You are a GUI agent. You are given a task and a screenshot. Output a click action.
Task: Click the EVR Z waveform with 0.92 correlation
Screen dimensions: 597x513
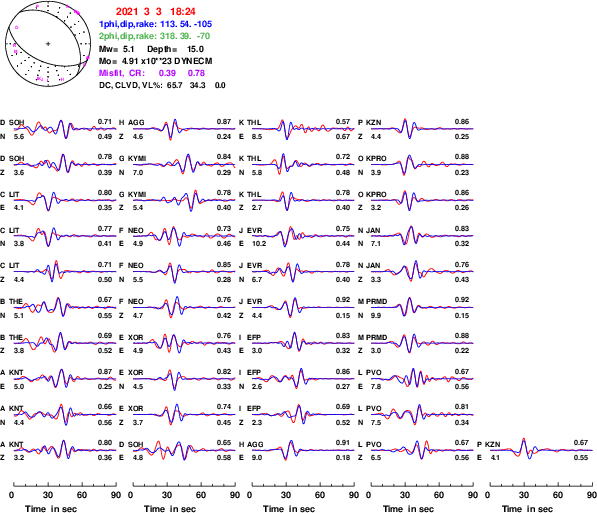pos(303,307)
